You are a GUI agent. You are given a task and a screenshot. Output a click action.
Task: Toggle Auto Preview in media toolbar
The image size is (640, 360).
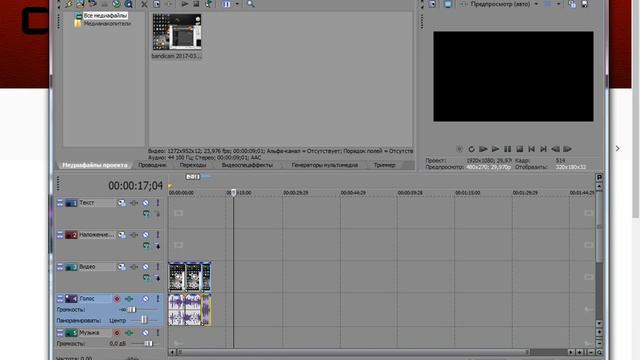pyautogui.click(x=209, y=4)
